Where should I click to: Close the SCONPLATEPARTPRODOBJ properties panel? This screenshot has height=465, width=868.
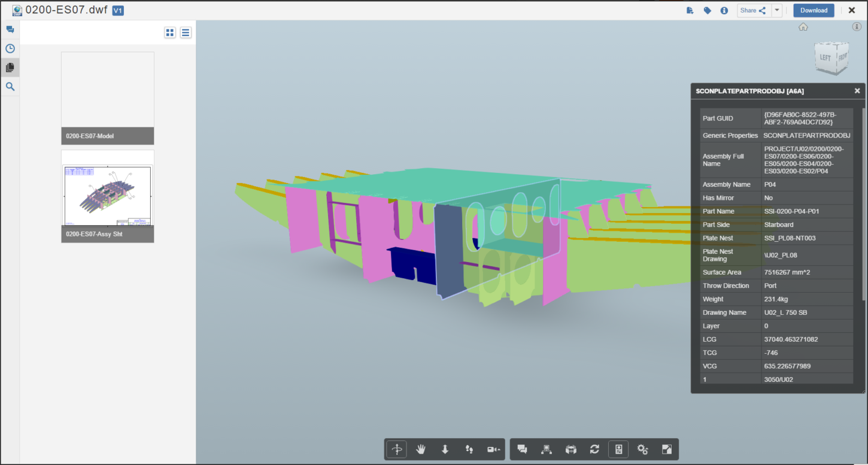tap(857, 91)
